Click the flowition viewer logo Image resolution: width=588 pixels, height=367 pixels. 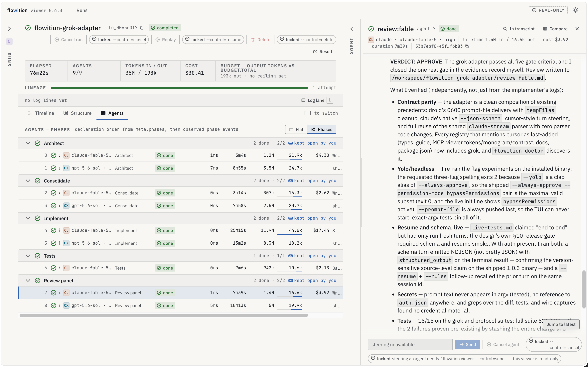tap(35, 10)
